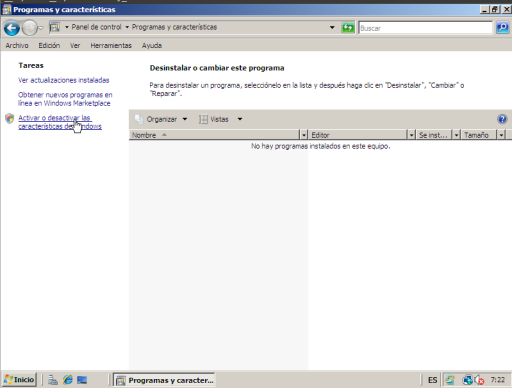This screenshot has height=388, width=512.
Task: Expand the address bar history dropdown
Action: click(x=332, y=27)
